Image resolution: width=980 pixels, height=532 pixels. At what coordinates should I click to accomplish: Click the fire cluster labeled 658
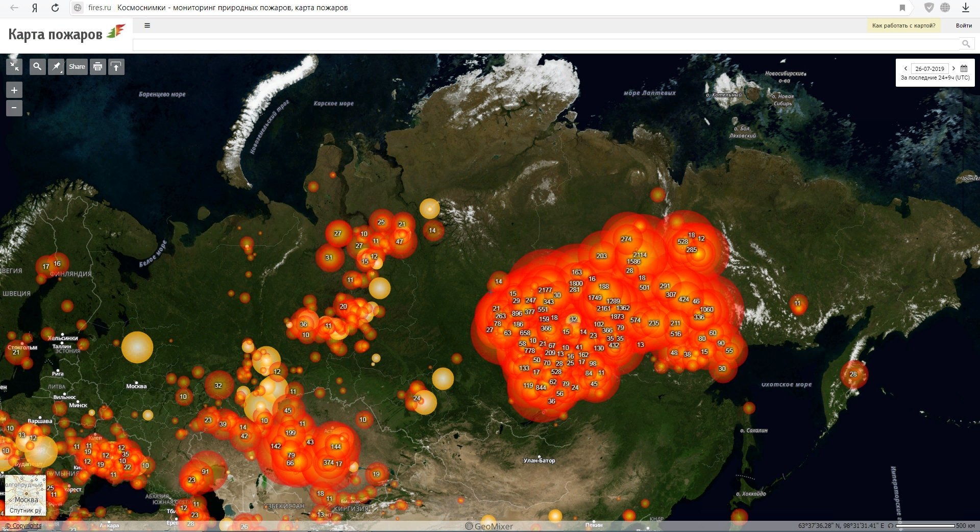(x=525, y=333)
